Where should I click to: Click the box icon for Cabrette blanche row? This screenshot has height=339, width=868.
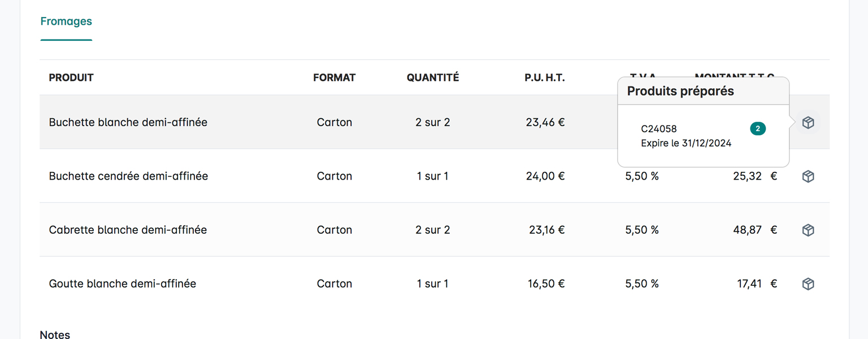click(x=808, y=230)
